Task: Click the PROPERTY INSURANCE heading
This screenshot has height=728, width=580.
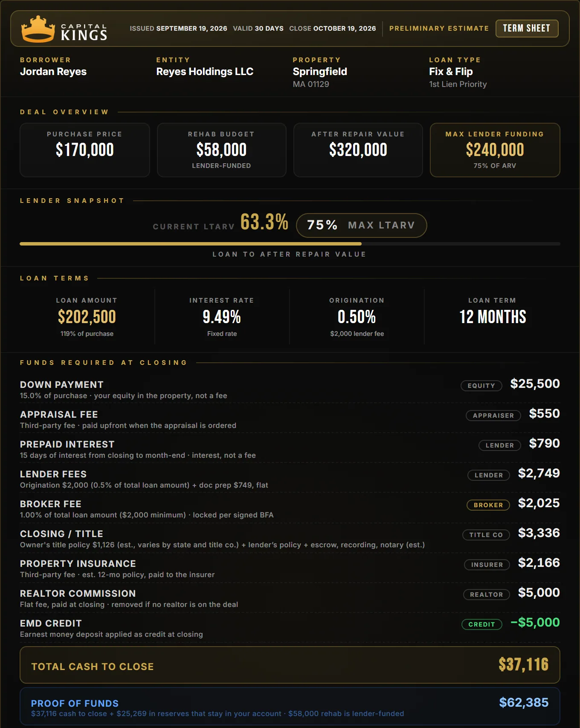Action: coord(78,563)
